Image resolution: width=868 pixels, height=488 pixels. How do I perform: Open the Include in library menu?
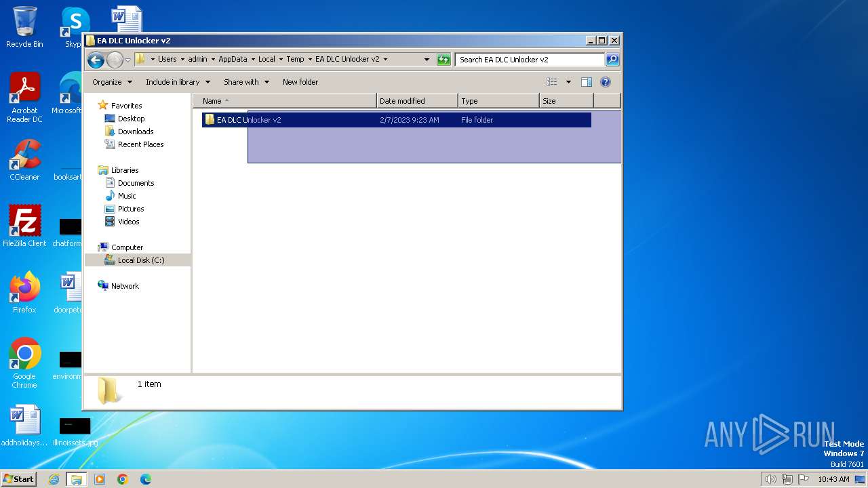point(178,82)
